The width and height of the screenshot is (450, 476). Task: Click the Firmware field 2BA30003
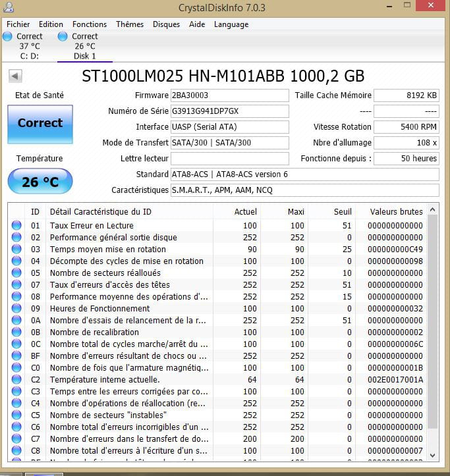click(230, 95)
